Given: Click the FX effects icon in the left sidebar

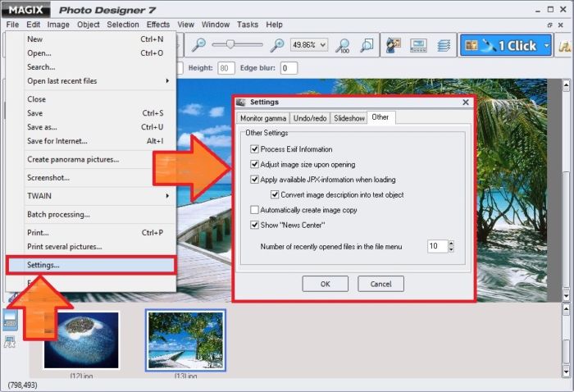Looking at the screenshot, I should click(x=10, y=342).
